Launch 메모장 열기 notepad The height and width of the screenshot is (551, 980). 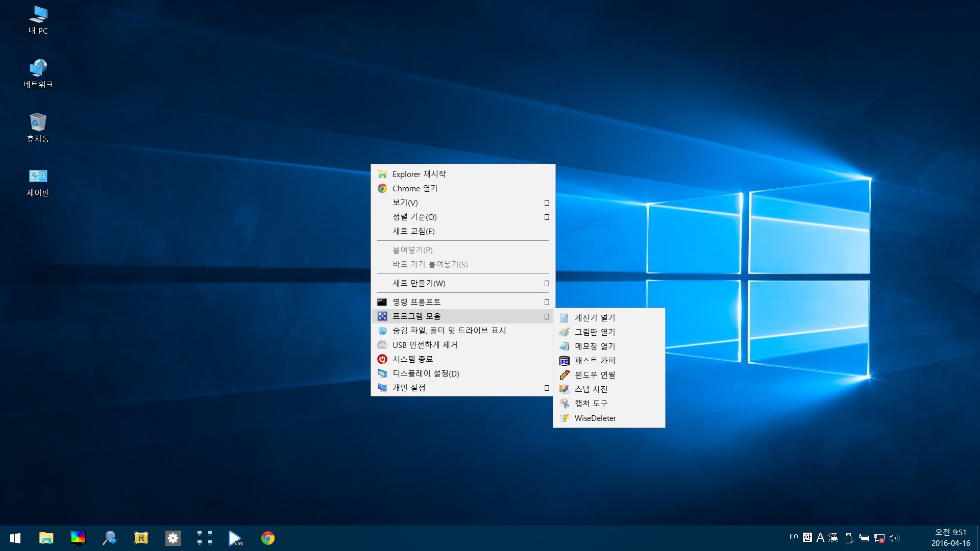click(x=609, y=346)
